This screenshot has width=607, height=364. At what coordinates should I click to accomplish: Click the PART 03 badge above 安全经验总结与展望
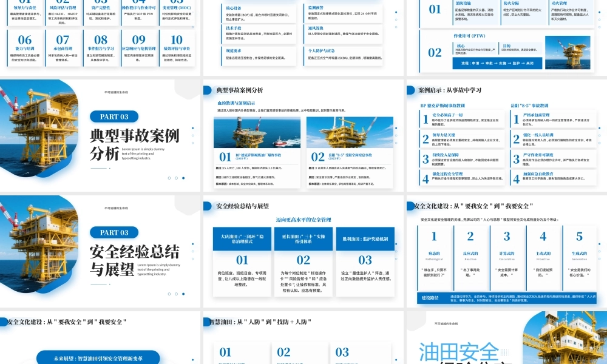point(114,232)
